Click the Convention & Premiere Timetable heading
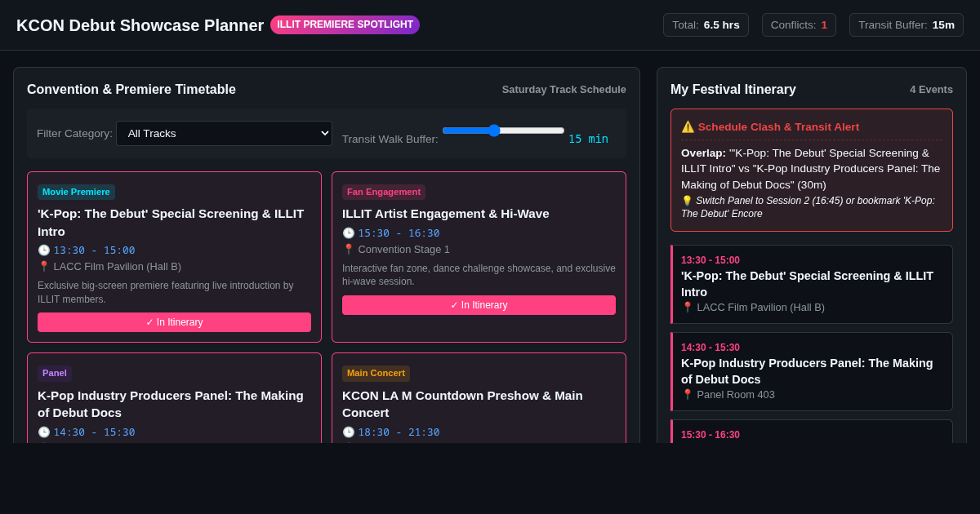Screen dimensions: 980x514 coord(131,90)
